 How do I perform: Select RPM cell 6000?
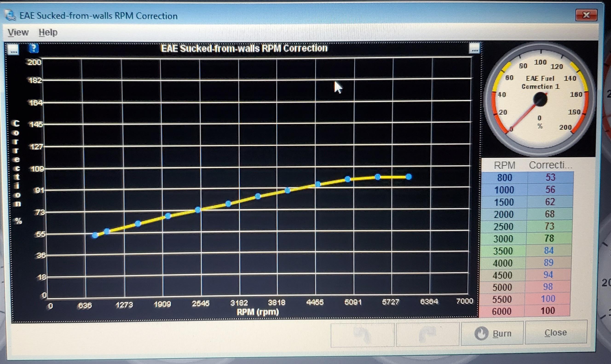point(502,311)
